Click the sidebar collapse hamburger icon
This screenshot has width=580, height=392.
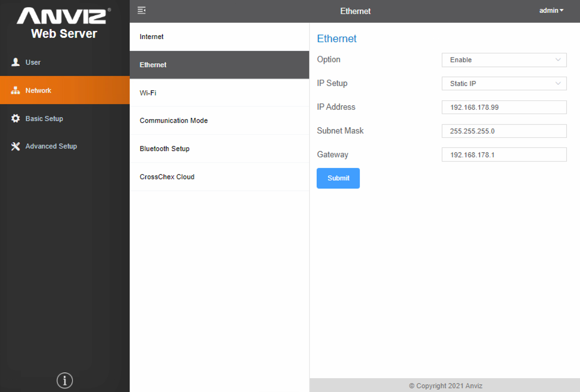(x=141, y=11)
